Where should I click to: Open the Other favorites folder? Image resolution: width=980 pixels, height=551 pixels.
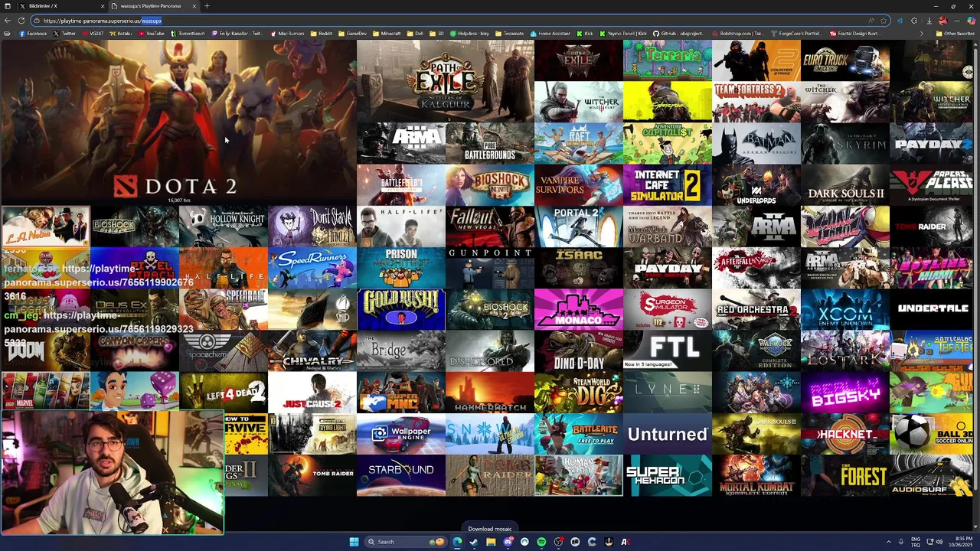955,34
